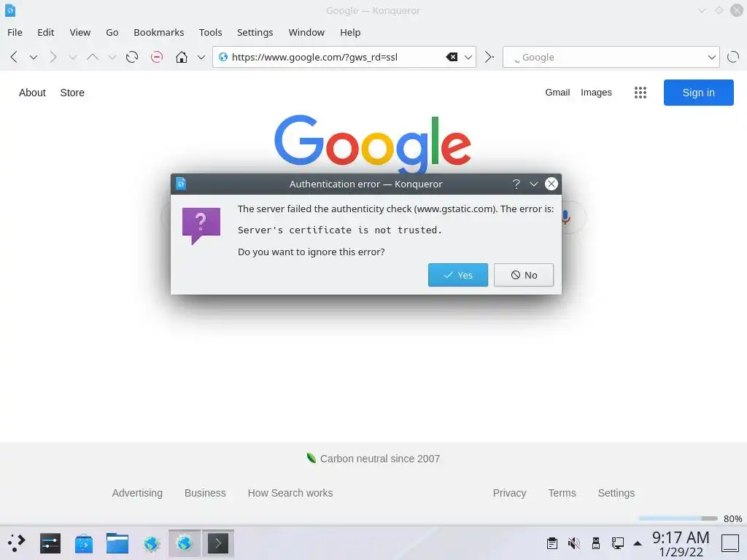Click the globe icon in the location bar
The height and width of the screenshot is (560, 747).
[x=223, y=57]
